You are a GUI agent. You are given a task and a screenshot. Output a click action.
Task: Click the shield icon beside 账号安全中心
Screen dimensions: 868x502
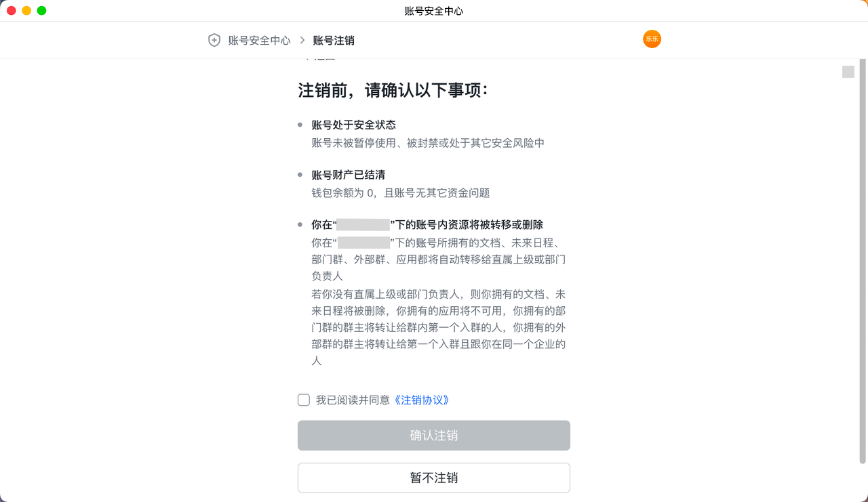(214, 40)
